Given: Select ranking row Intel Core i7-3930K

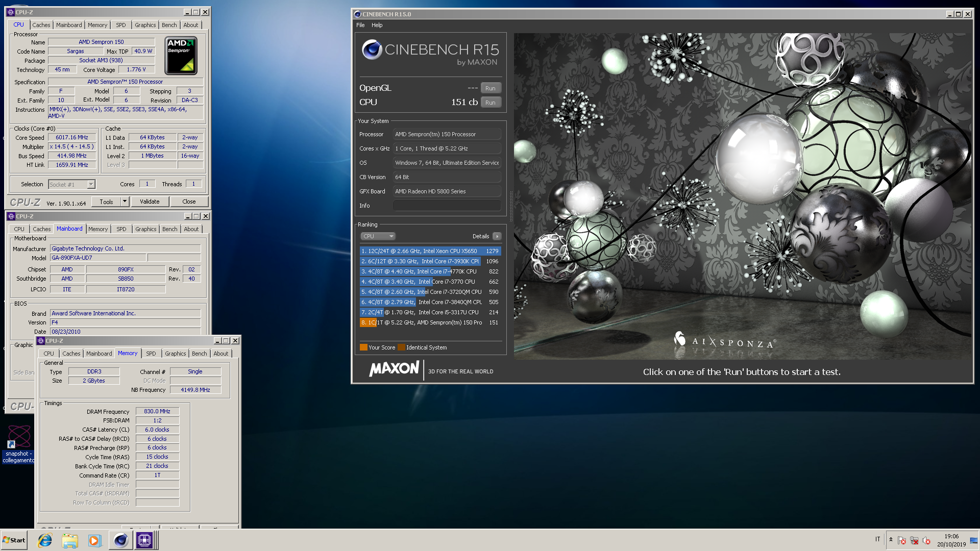Looking at the screenshot, I should pyautogui.click(x=430, y=261).
